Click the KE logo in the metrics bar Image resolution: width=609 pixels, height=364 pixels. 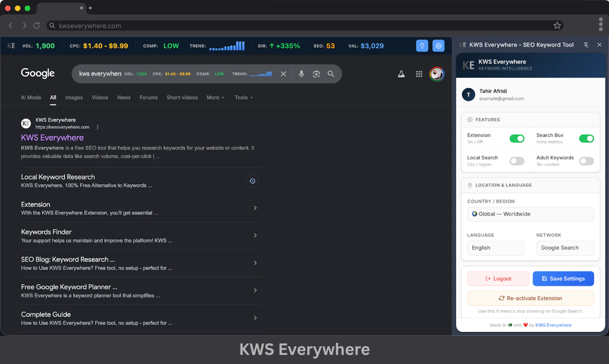point(11,46)
